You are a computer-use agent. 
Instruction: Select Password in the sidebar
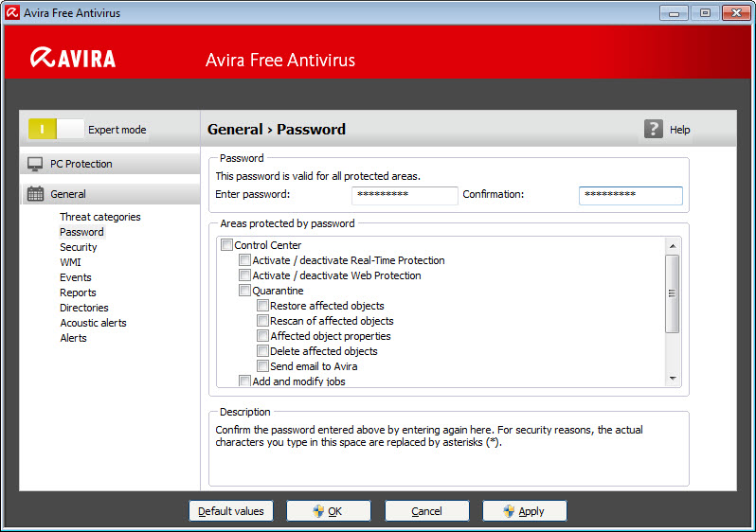pyautogui.click(x=81, y=232)
